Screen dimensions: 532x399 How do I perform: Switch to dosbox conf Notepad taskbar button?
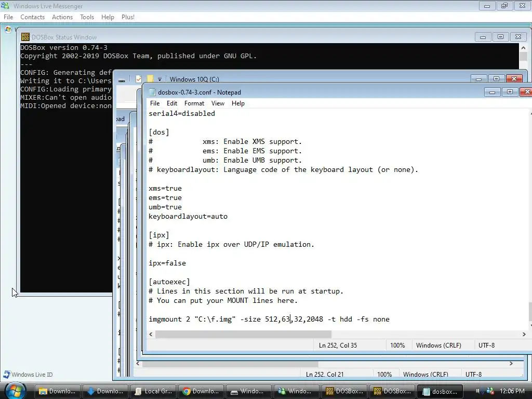tap(440, 391)
